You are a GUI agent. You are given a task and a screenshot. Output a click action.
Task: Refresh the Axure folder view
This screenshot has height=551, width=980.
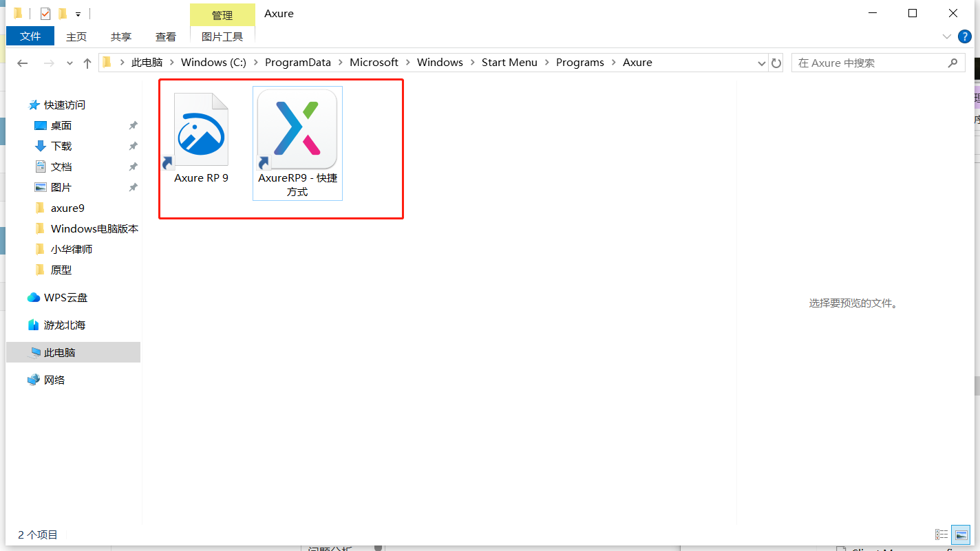(776, 63)
